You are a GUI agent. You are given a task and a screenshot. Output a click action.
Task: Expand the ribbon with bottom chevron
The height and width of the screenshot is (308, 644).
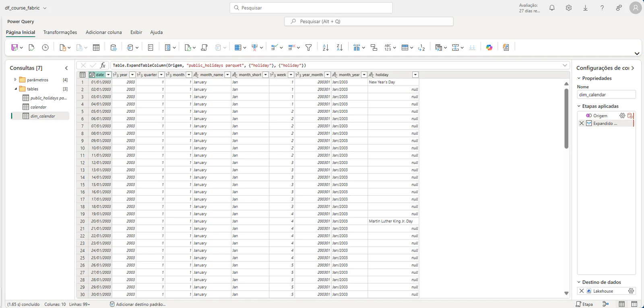tap(637, 53)
